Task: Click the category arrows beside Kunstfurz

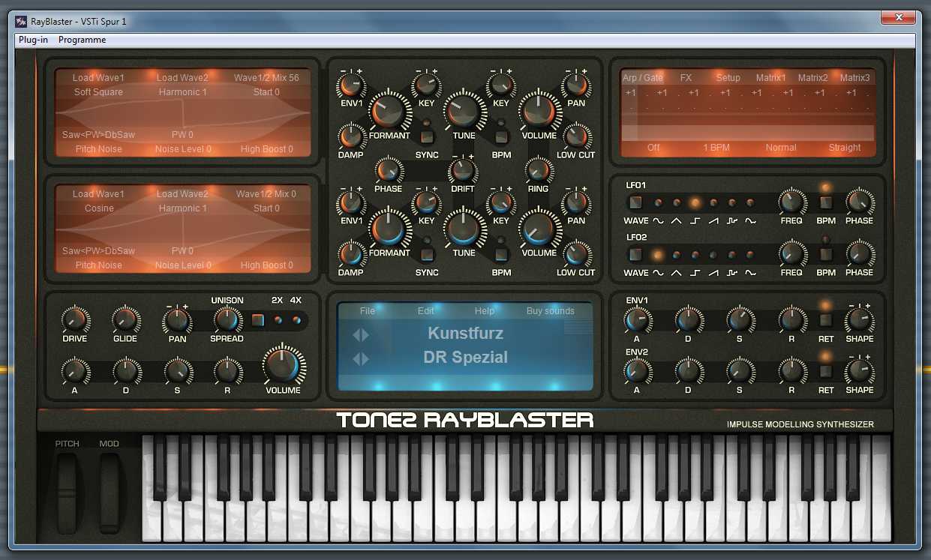Action: tap(361, 334)
